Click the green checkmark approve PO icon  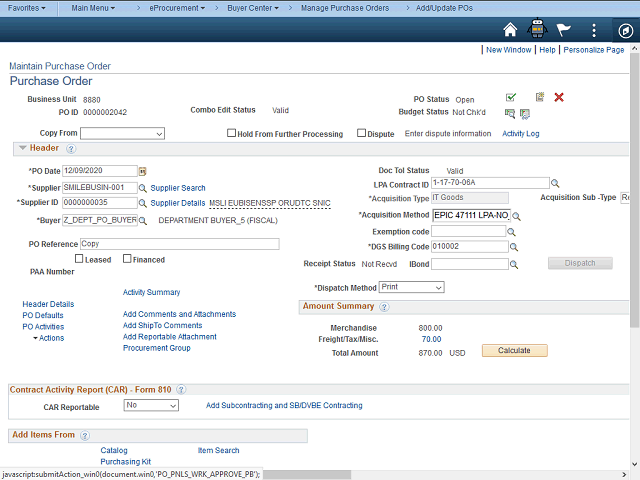coord(511,97)
